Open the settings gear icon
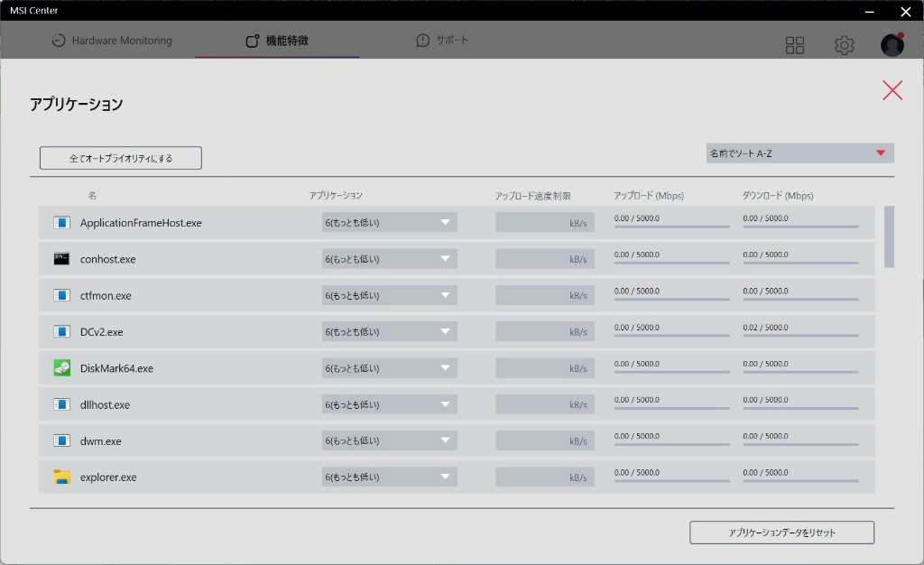 point(844,45)
